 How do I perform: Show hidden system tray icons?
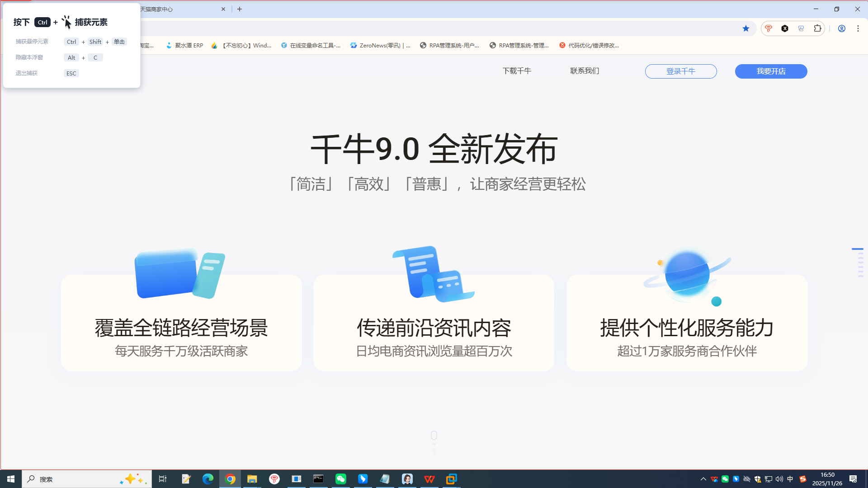tap(703, 479)
